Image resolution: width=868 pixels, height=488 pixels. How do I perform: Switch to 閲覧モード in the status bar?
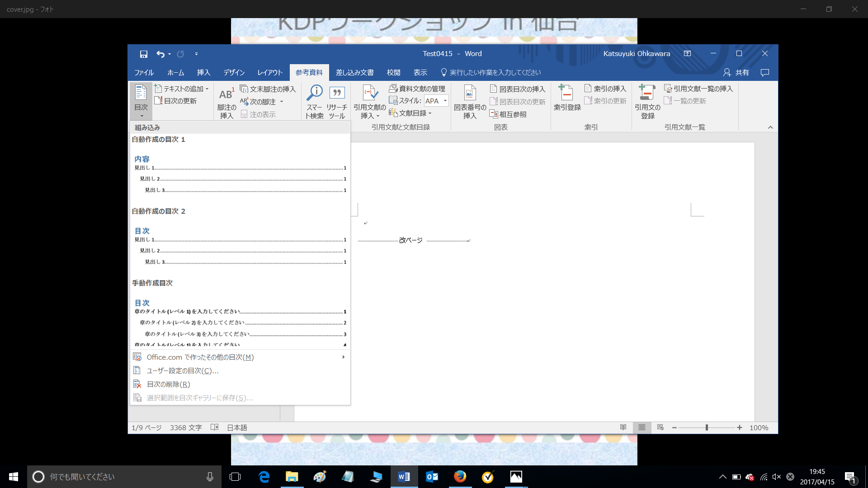click(623, 427)
